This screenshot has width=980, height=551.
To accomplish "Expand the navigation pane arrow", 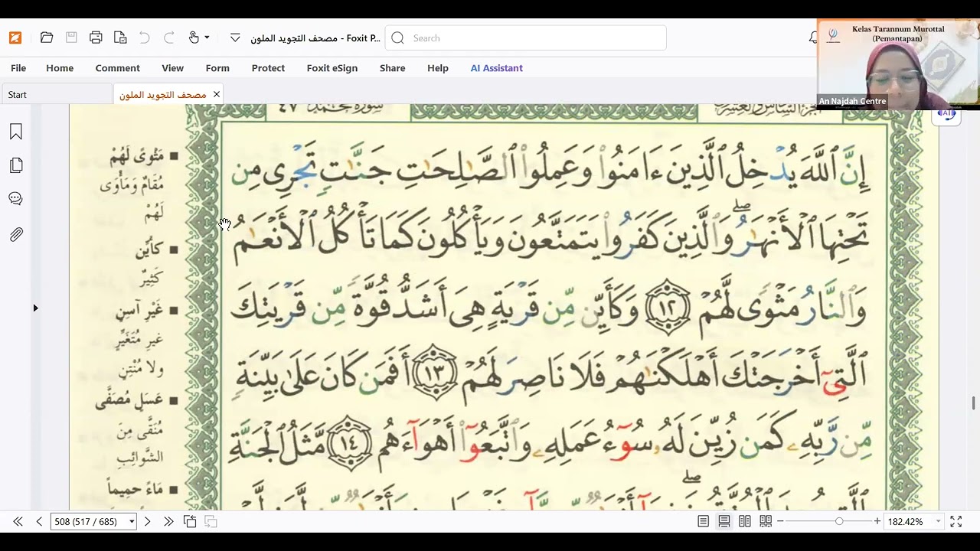I will click(35, 308).
